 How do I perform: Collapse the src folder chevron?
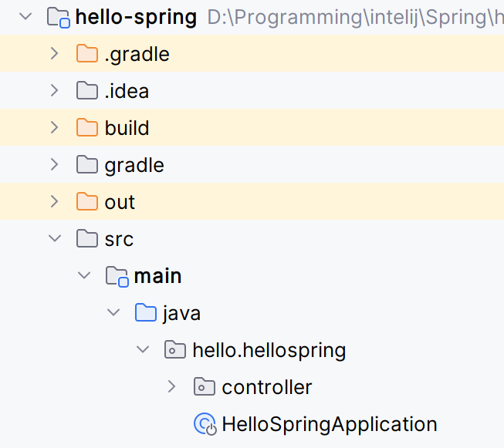[x=54, y=239]
